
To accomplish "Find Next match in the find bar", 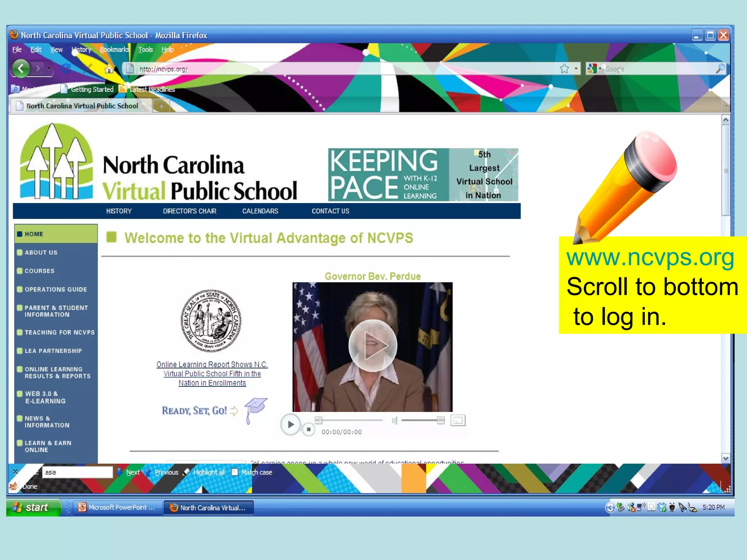I will click(128, 472).
